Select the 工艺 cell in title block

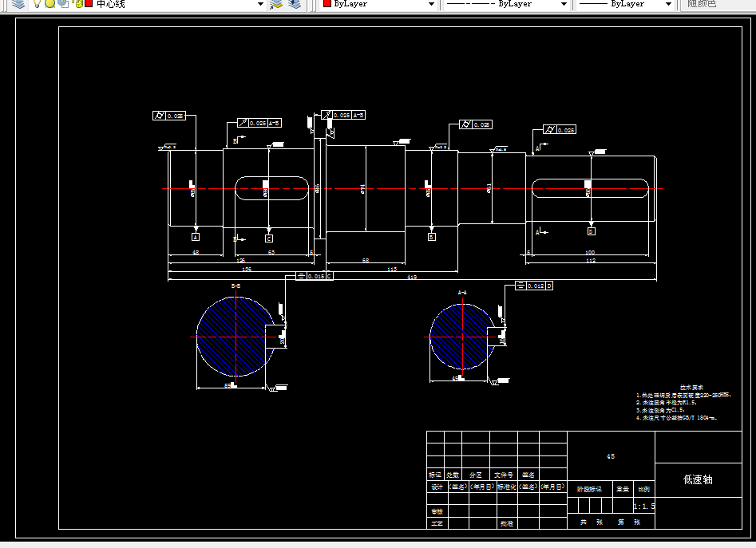[437, 523]
